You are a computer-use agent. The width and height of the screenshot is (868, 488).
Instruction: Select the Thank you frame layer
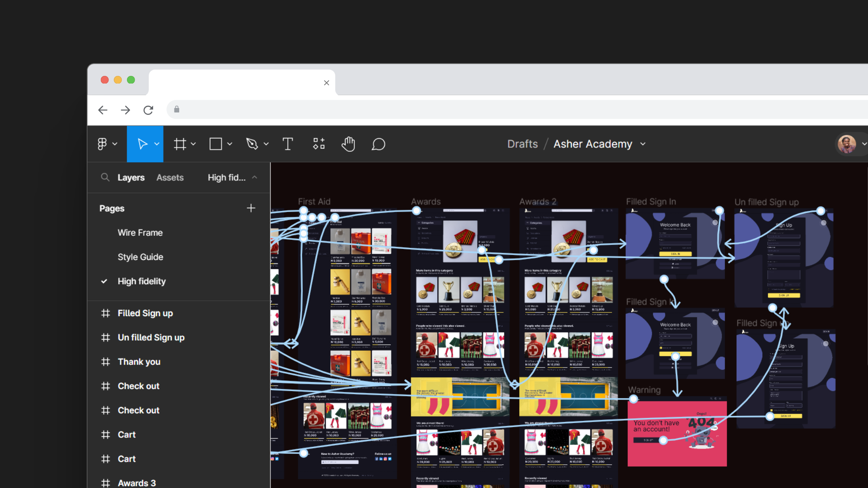pos(139,361)
